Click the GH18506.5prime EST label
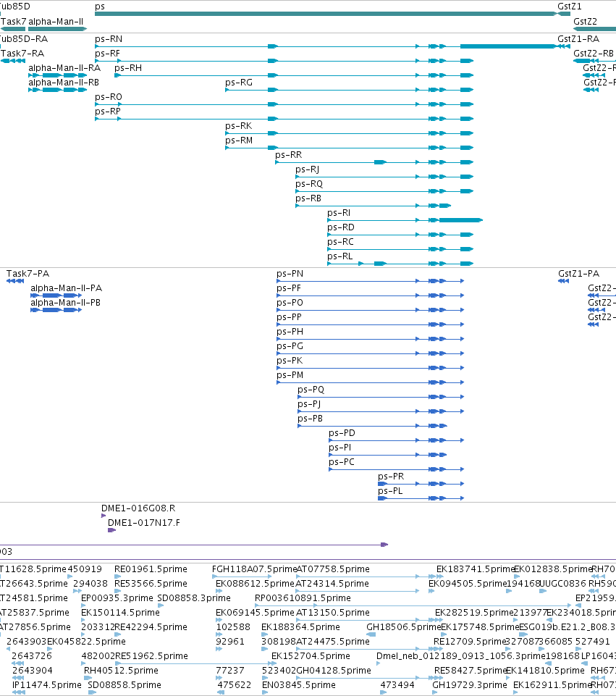 [x=403, y=627]
